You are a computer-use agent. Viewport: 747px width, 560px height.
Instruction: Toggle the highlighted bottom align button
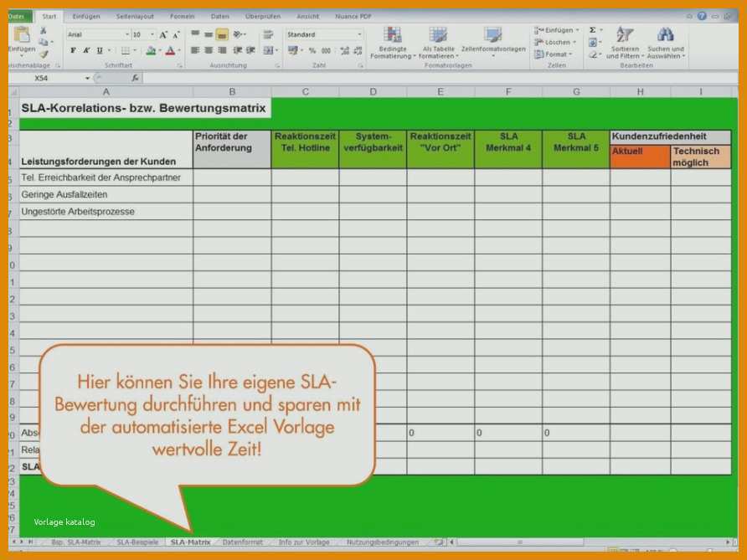click(x=222, y=34)
